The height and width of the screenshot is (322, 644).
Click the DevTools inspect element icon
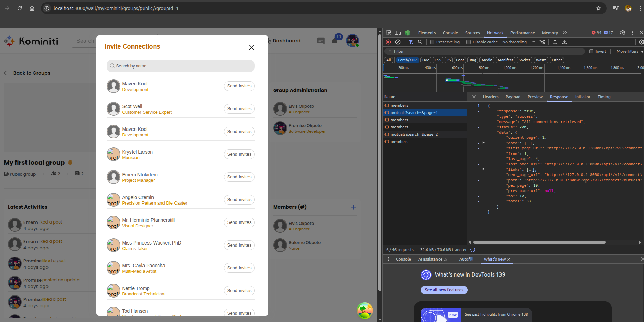tap(388, 33)
